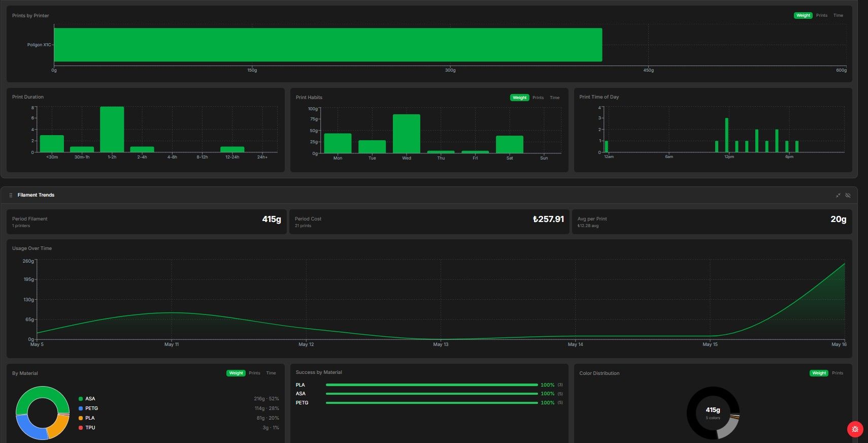
Task: Switch By Material chart to Time
Action: coord(271,373)
